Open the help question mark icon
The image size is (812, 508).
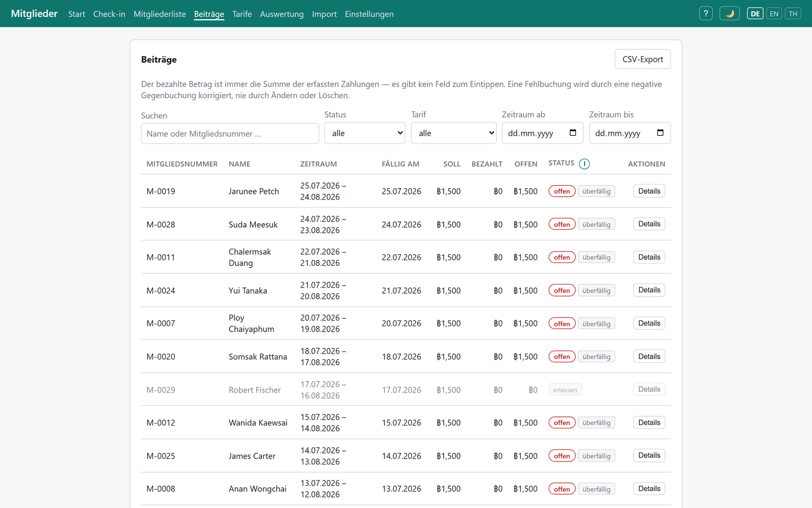[x=705, y=13]
